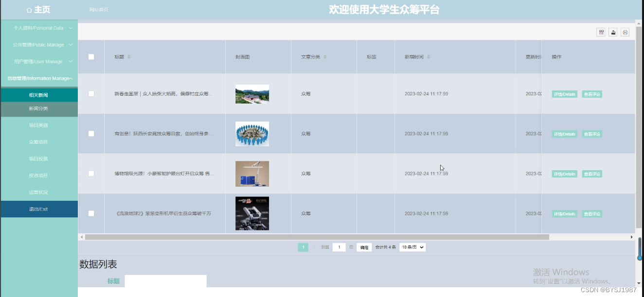Click the 封面图 column header

(242, 57)
